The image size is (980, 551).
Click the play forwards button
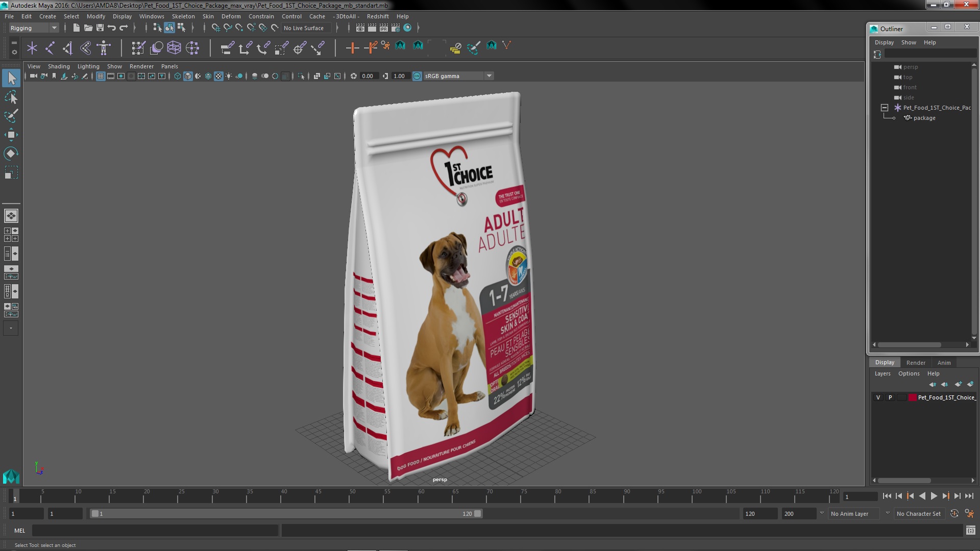point(934,496)
